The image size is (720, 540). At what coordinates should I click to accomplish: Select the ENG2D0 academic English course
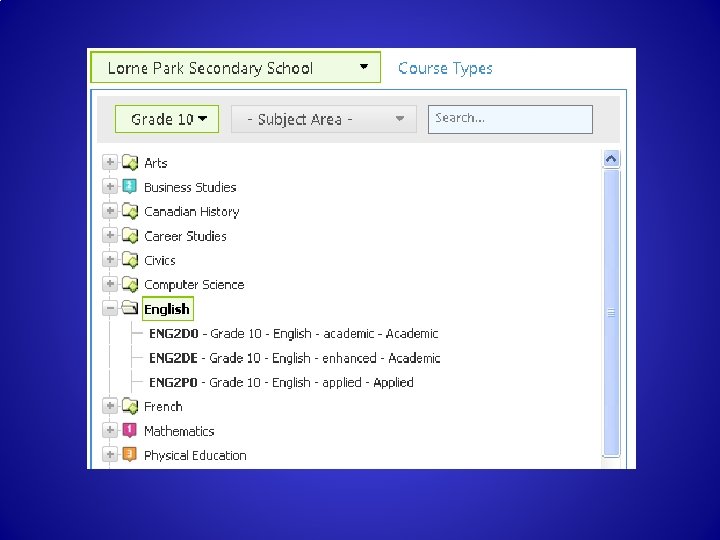pyautogui.click(x=293, y=333)
